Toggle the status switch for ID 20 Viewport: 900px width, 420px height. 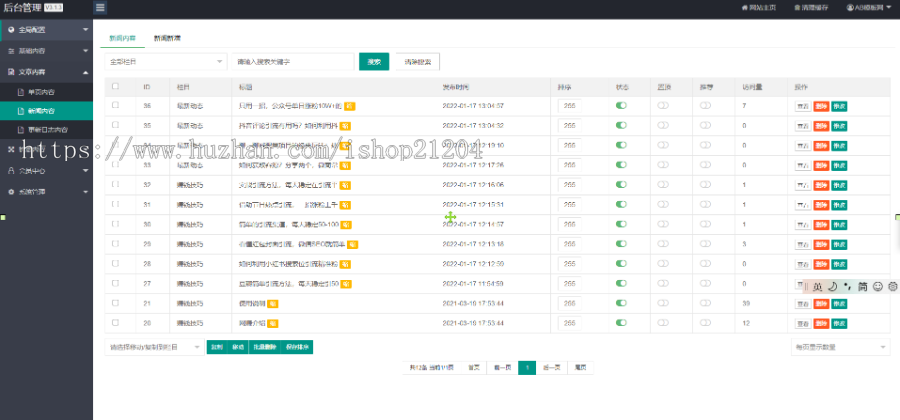point(620,323)
